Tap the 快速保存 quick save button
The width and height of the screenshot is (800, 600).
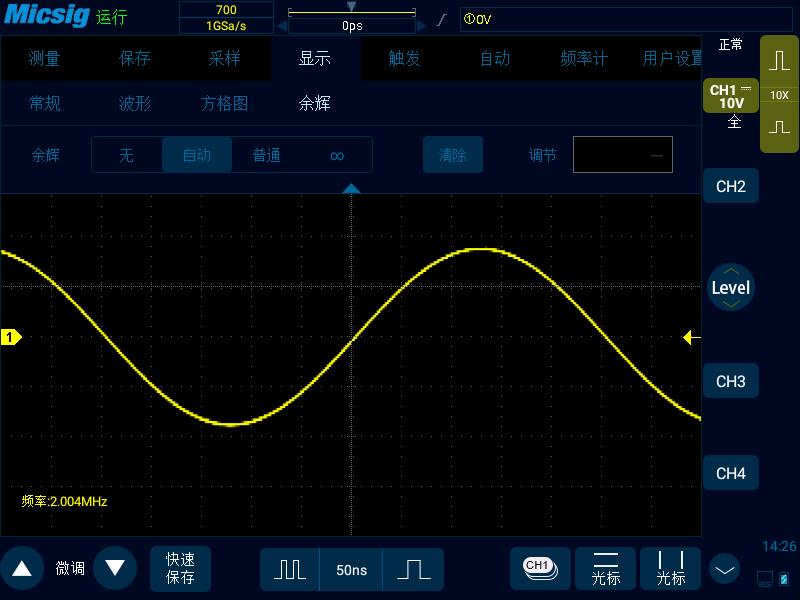click(180, 568)
